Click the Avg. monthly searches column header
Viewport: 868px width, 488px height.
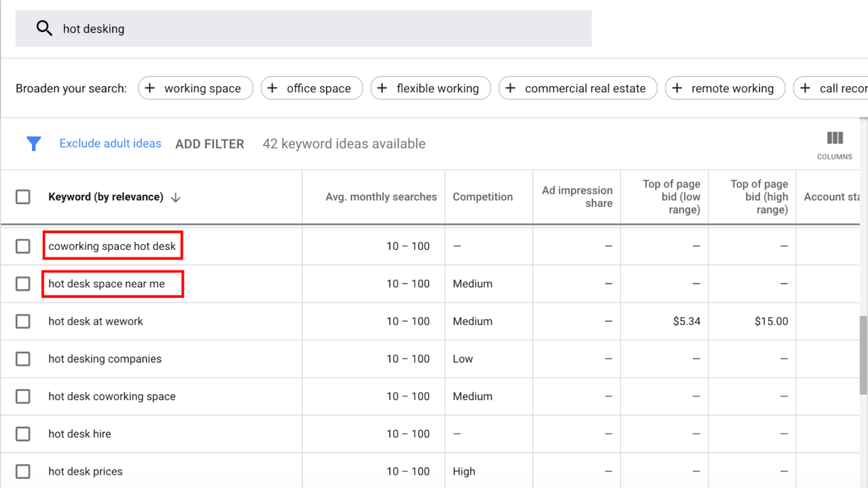click(x=381, y=197)
